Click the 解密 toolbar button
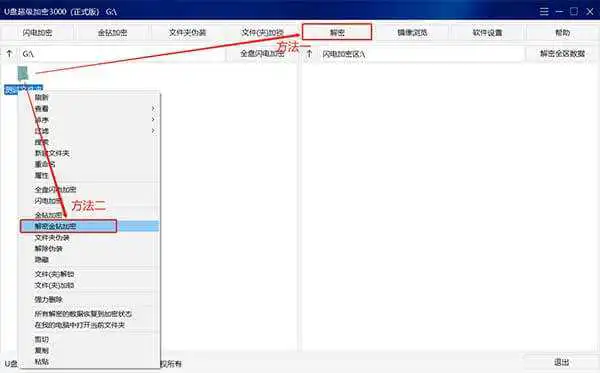This screenshot has height=373, width=600. [337, 32]
